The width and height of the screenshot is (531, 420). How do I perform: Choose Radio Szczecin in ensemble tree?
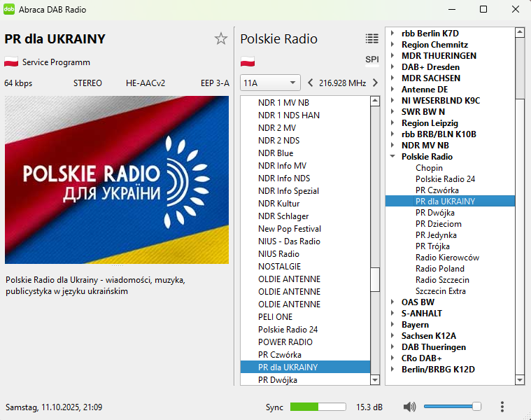pyautogui.click(x=444, y=280)
